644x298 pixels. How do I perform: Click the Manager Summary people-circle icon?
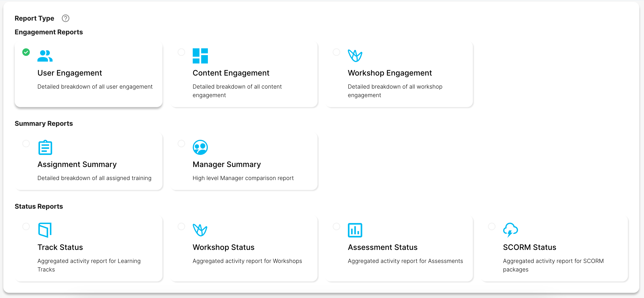pos(200,147)
